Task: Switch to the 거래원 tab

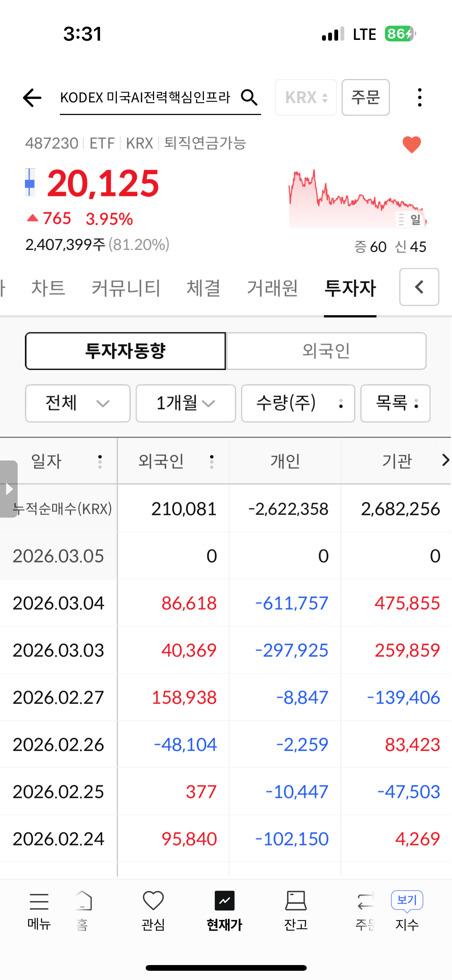Action: (x=272, y=288)
